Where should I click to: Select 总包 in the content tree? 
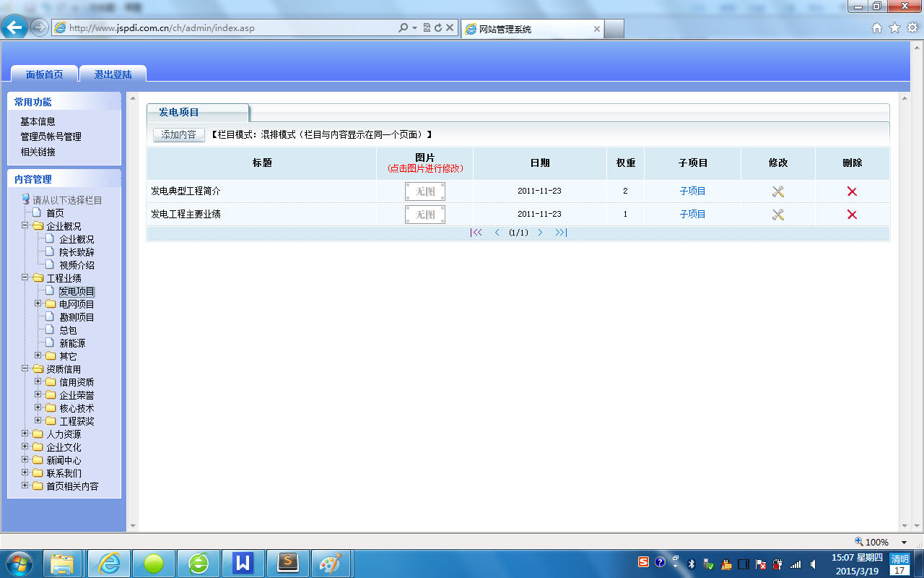point(68,330)
